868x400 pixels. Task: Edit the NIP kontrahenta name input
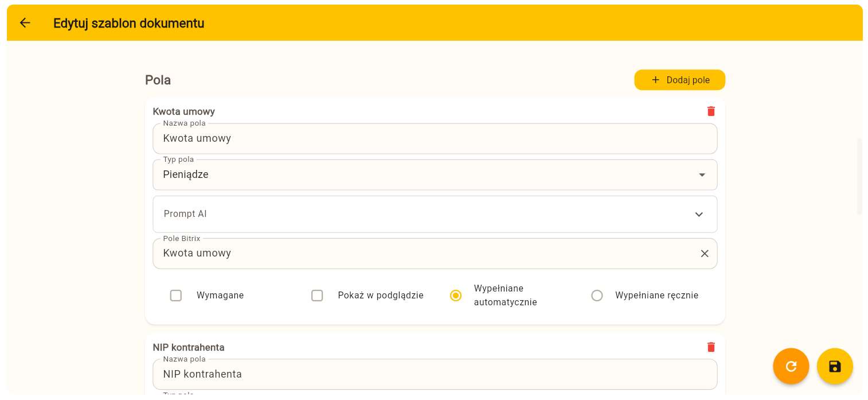(424, 375)
